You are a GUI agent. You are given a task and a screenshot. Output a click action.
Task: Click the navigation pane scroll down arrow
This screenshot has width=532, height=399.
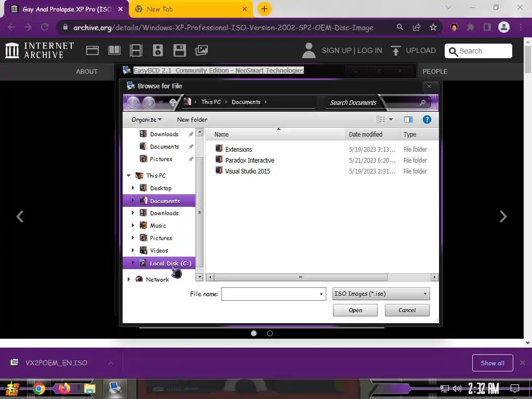199,277
